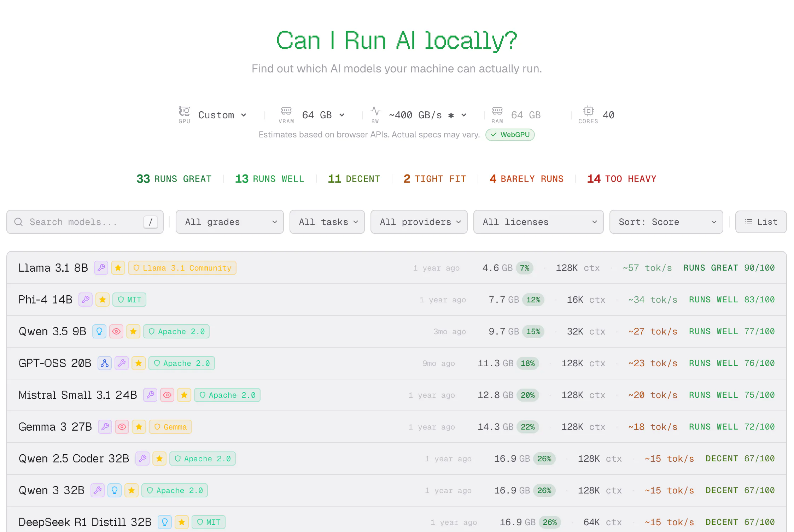
Task: Select the 11 Decent summary
Action: pyautogui.click(x=354, y=179)
